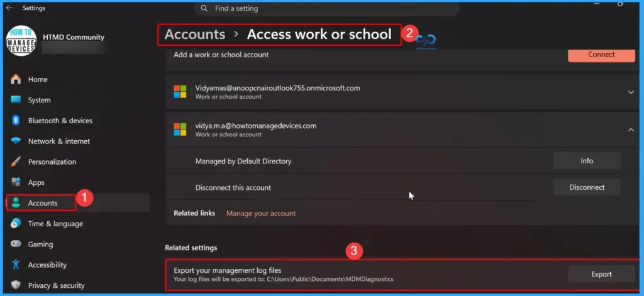The width and height of the screenshot is (644, 296).
Task: Click Microsoft logo beside vidya.m.a account
Action: pyautogui.click(x=180, y=129)
